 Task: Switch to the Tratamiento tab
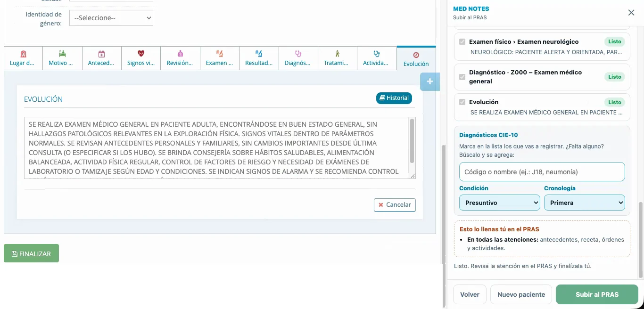click(x=338, y=58)
